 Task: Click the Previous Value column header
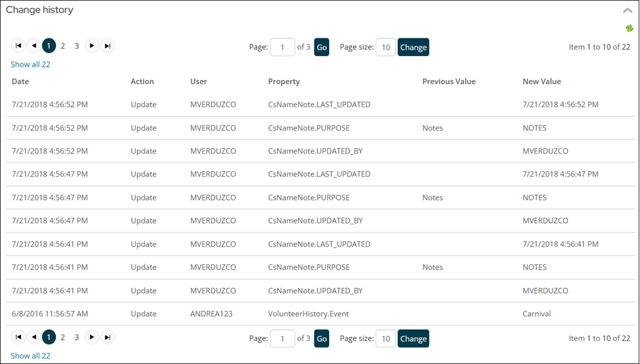pyautogui.click(x=449, y=82)
